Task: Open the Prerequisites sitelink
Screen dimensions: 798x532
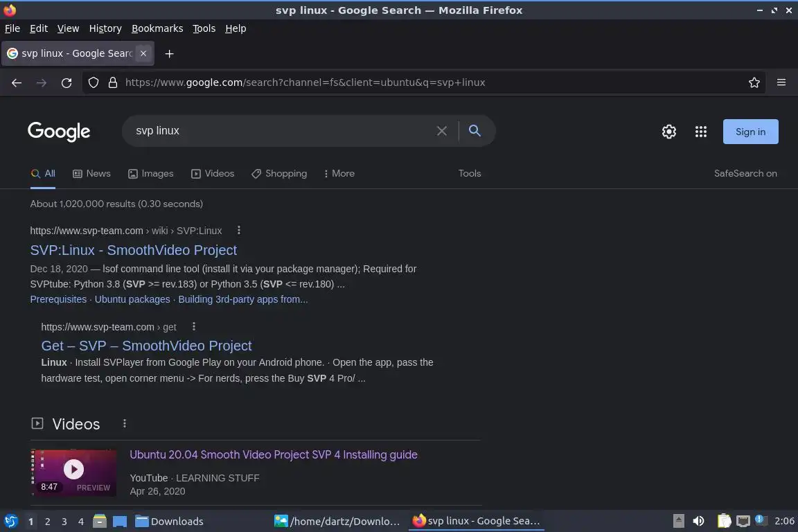Action: [58, 299]
